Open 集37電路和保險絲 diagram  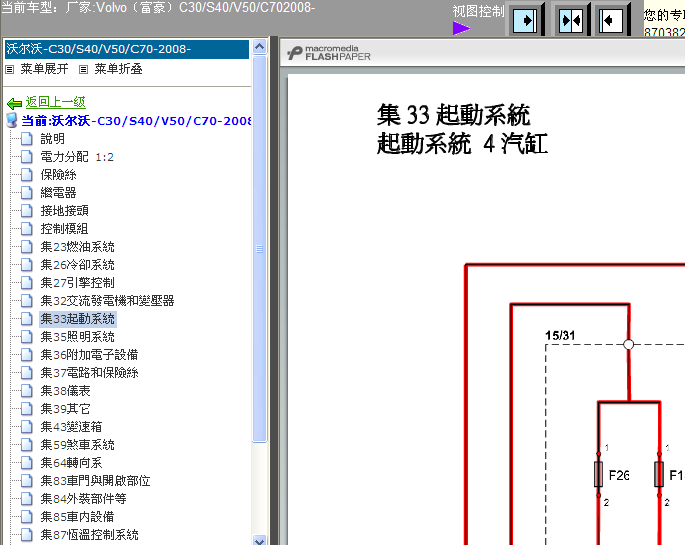[89, 373]
